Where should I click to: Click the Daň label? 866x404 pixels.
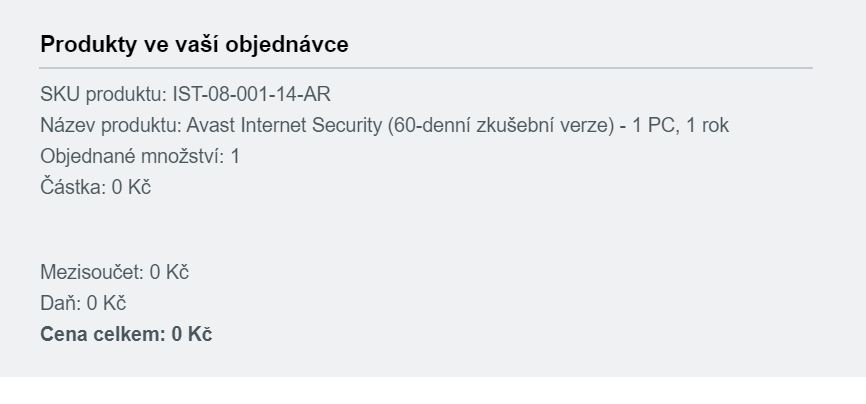point(61,303)
